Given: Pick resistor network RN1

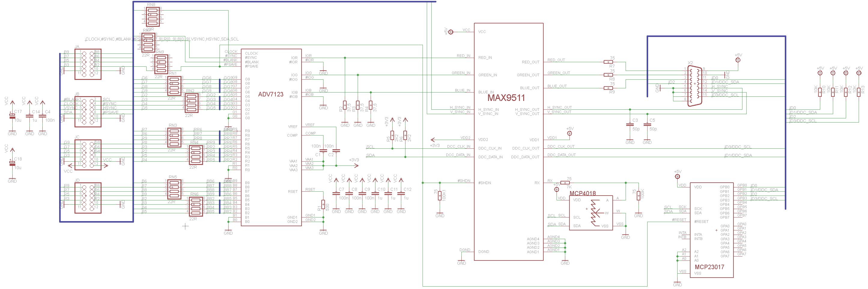Looking at the screenshot, I should pos(174,86).
